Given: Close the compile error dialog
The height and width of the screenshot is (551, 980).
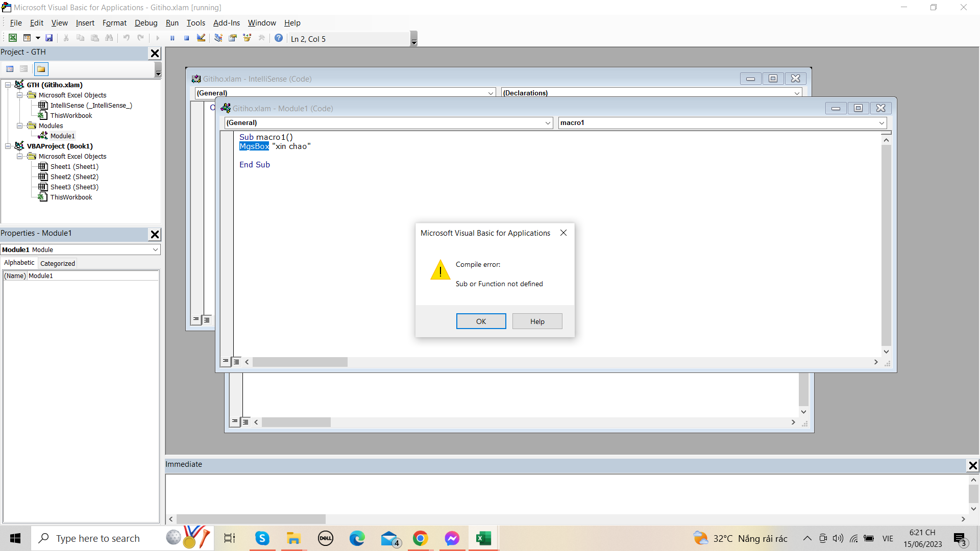Looking at the screenshot, I should (563, 233).
